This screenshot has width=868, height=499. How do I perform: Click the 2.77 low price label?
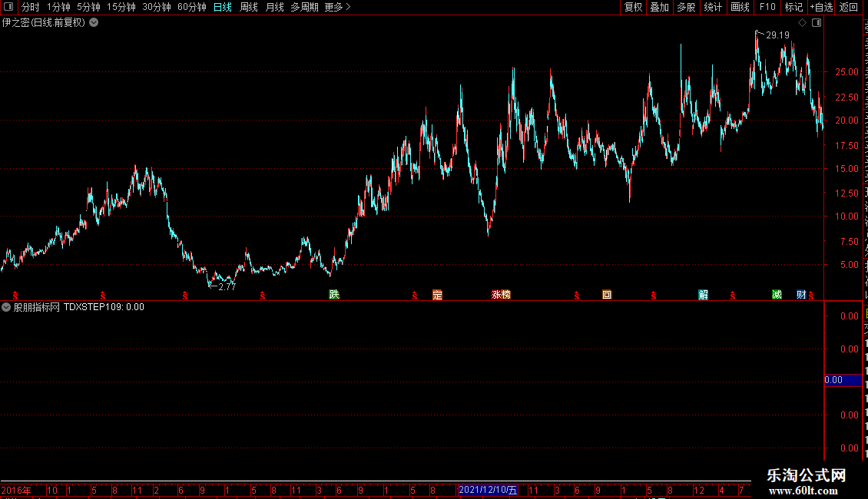(x=227, y=286)
